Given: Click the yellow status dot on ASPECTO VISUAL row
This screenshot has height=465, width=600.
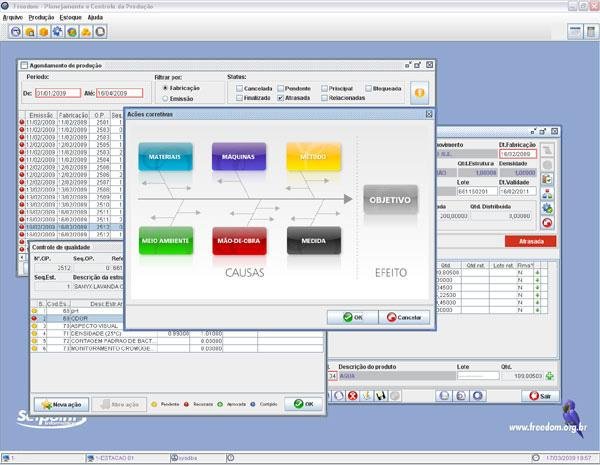Looking at the screenshot, I should 34,326.
